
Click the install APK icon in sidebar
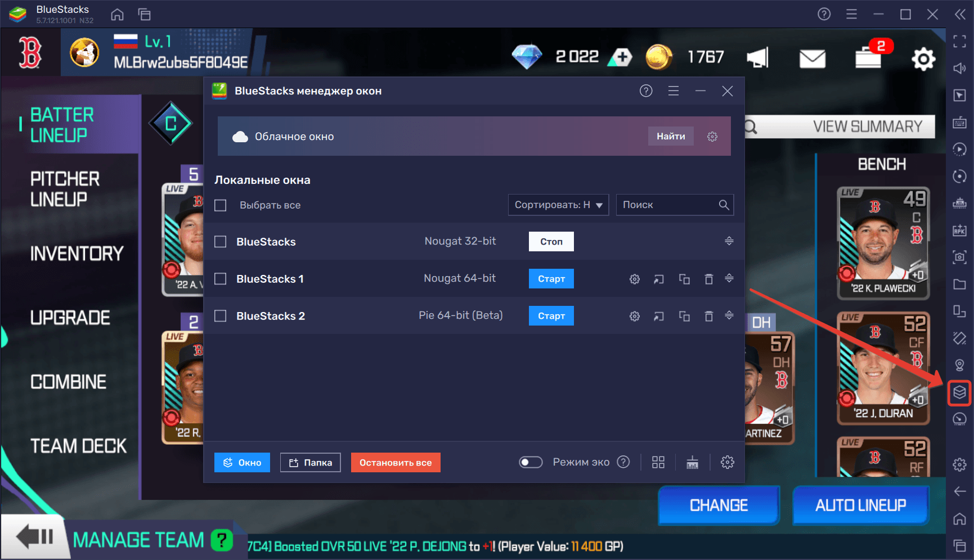coord(959,230)
